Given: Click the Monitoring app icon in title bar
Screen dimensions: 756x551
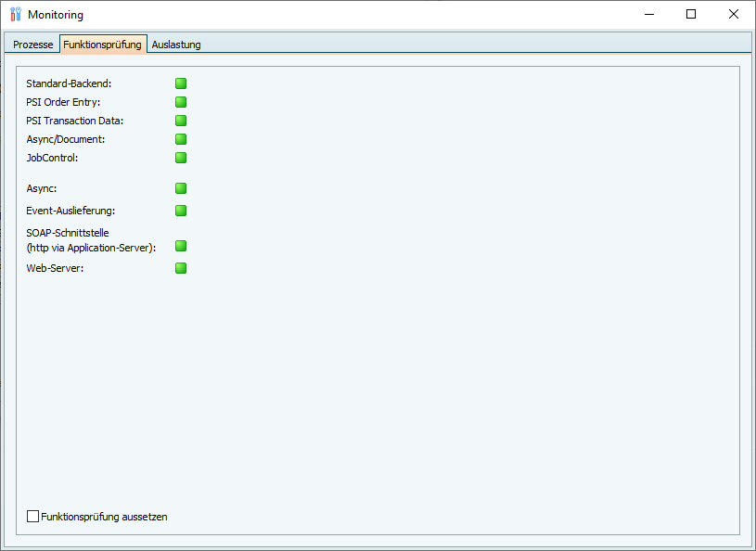Looking at the screenshot, I should pos(15,15).
